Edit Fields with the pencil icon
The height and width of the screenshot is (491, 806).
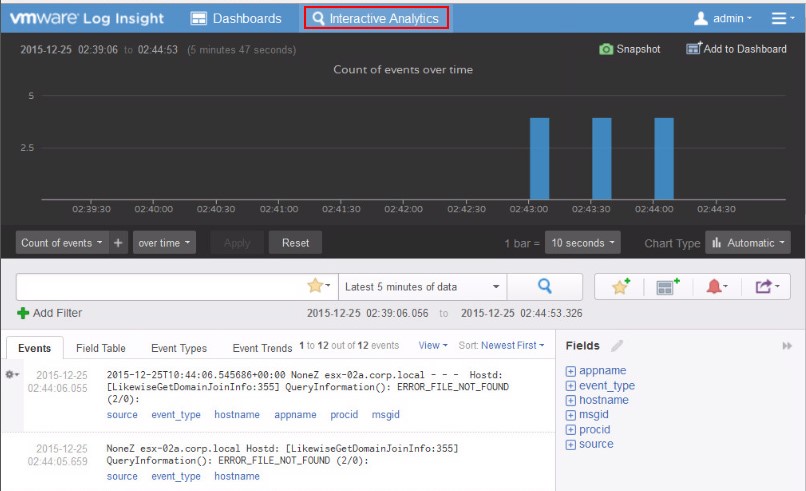click(x=617, y=345)
